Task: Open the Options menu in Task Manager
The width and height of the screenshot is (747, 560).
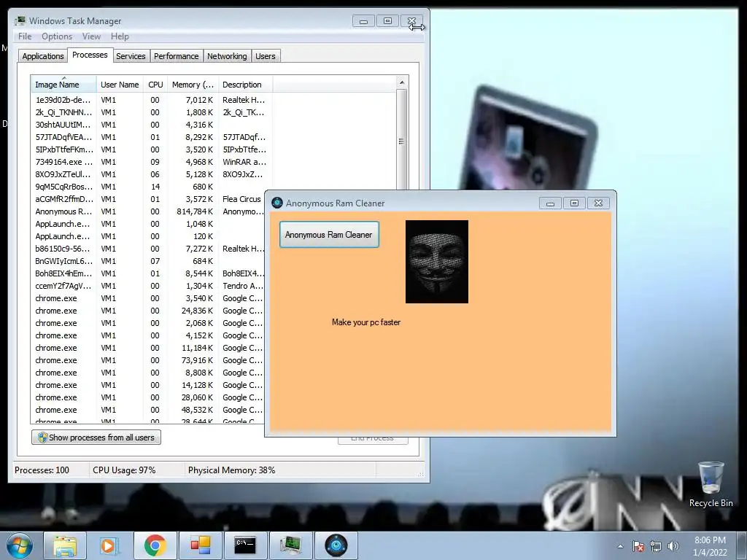Action: pyautogui.click(x=57, y=36)
